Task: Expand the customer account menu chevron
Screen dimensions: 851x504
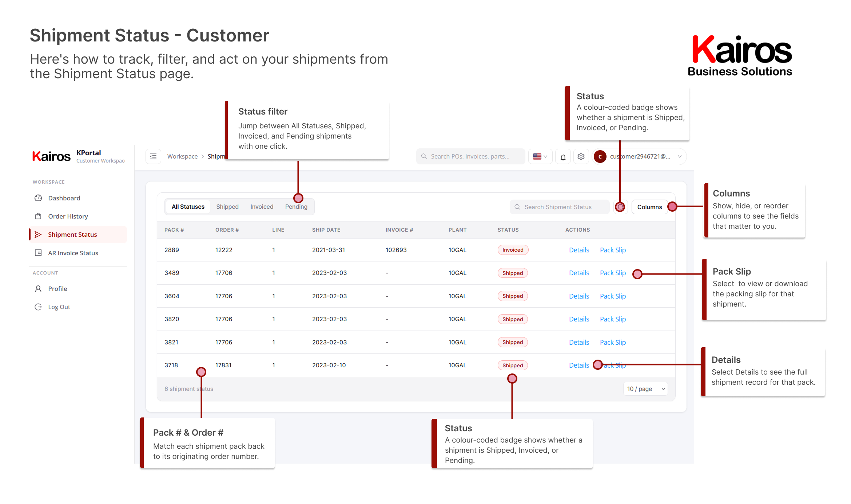Action: (680, 157)
